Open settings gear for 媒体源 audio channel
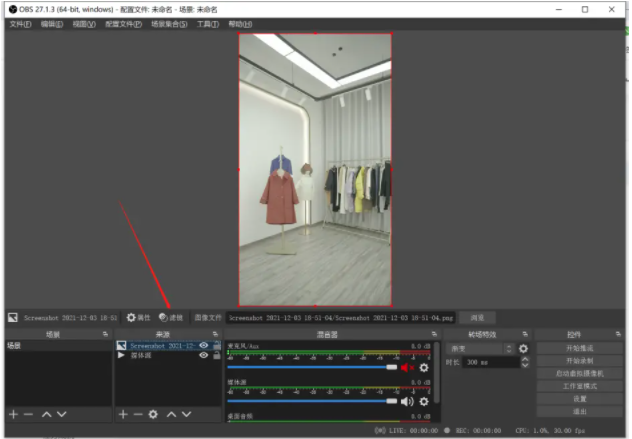The image size is (632, 439). [x=424, y=402]
